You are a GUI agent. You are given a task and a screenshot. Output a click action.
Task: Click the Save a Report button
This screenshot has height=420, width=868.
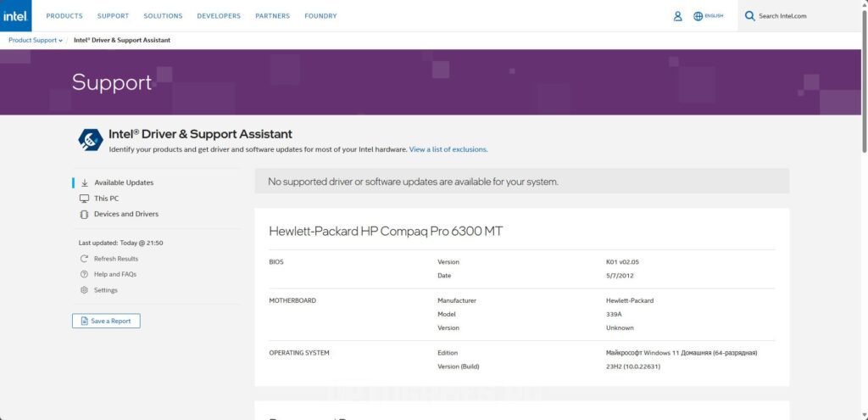106,321
